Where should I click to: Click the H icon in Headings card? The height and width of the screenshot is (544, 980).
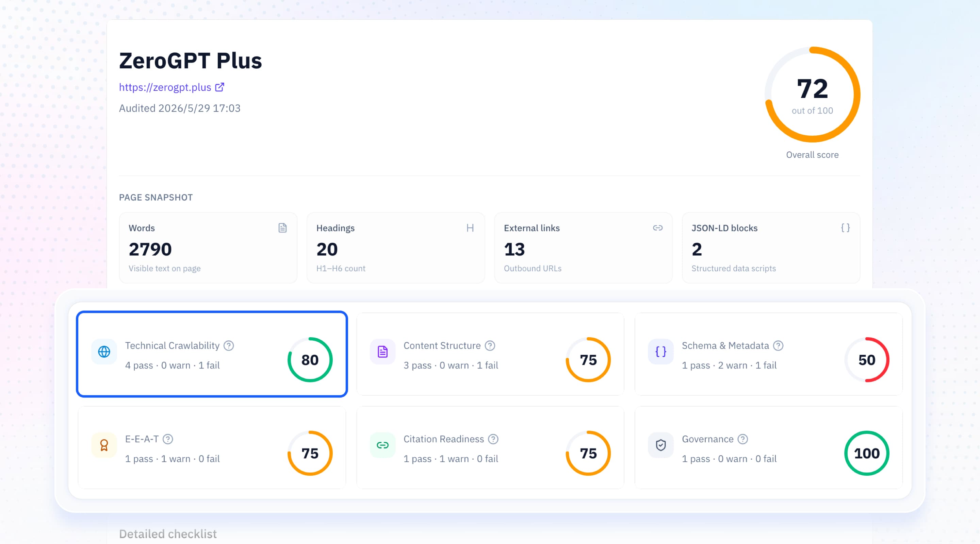pos(470,228)
